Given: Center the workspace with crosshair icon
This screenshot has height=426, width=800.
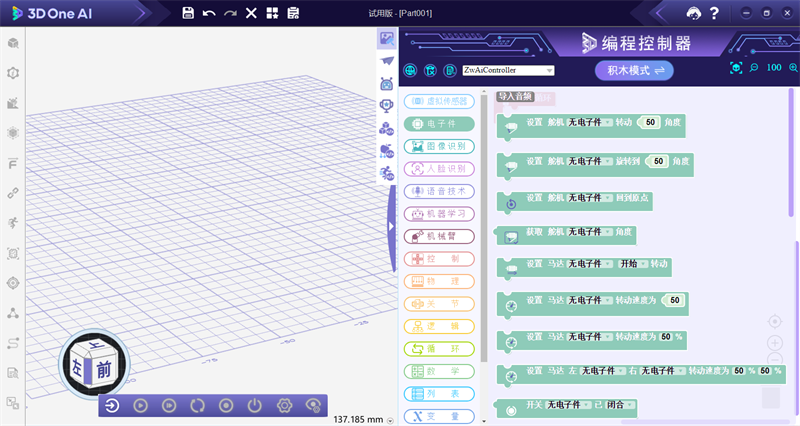Looking at the screenshot, I should click(774, 321).
